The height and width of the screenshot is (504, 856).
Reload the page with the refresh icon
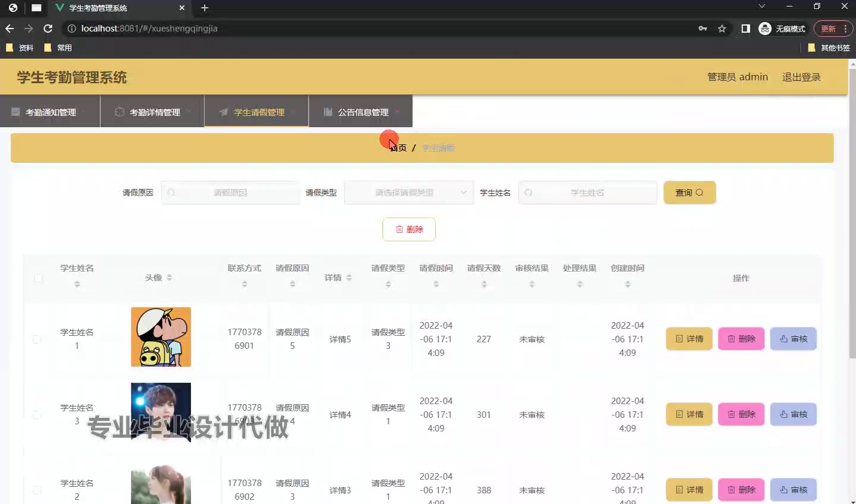pyautogui.click(x=48, y=29)
